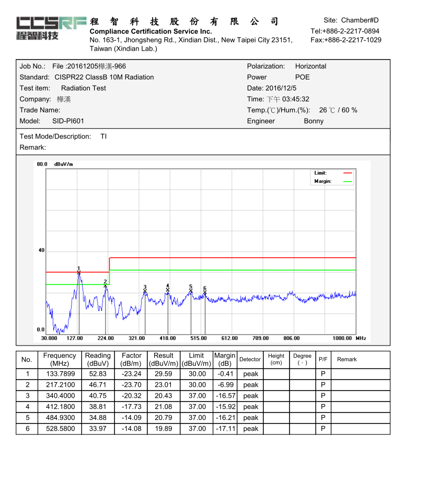Viewport: 428px width, 504px height.
Task: Click the time 03:45:32 value
Action: point(296,99)
